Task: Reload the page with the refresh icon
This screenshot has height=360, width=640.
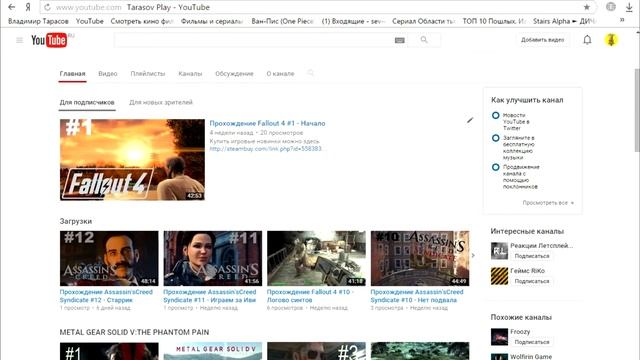Action: [47, 7]
